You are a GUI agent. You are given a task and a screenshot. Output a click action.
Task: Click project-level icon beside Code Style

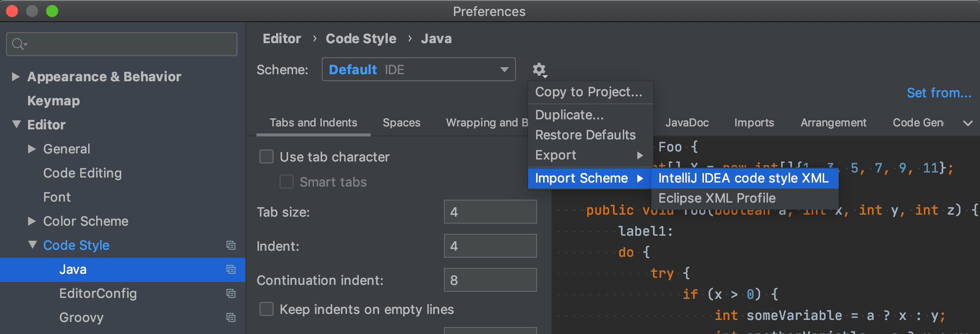click(231, 245)
